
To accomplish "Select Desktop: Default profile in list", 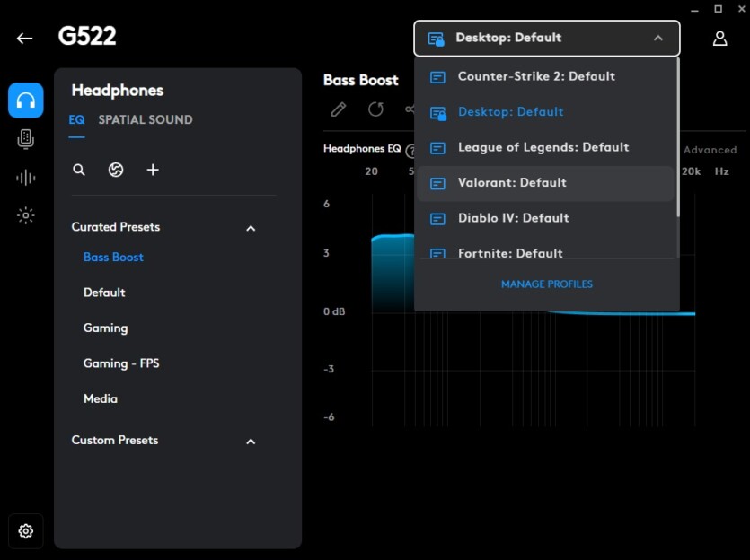I will click(545, 112).
